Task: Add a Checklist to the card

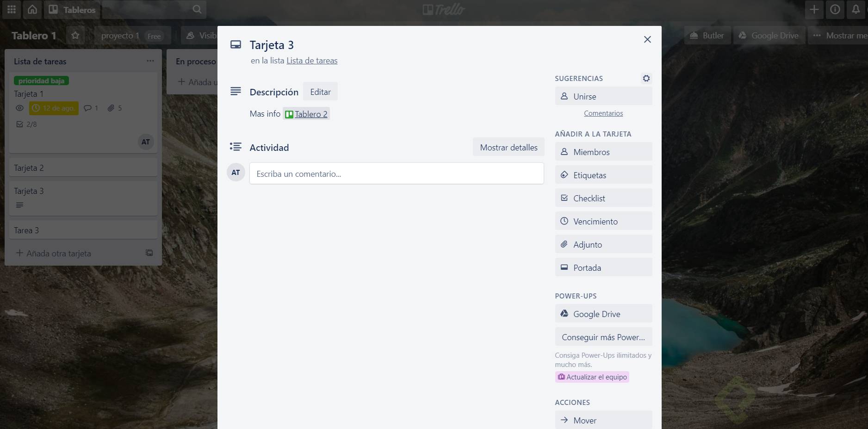Action: click(x=603, y=198)
